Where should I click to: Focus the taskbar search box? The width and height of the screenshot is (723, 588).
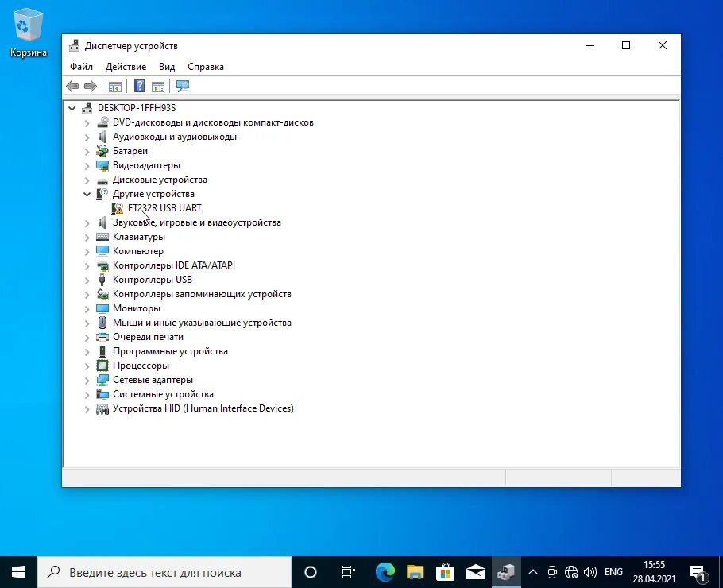click(x=164, y=572)
